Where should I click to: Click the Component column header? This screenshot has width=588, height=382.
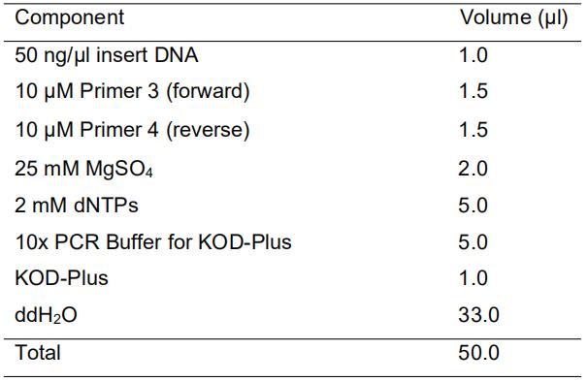(x=69, y=17)
